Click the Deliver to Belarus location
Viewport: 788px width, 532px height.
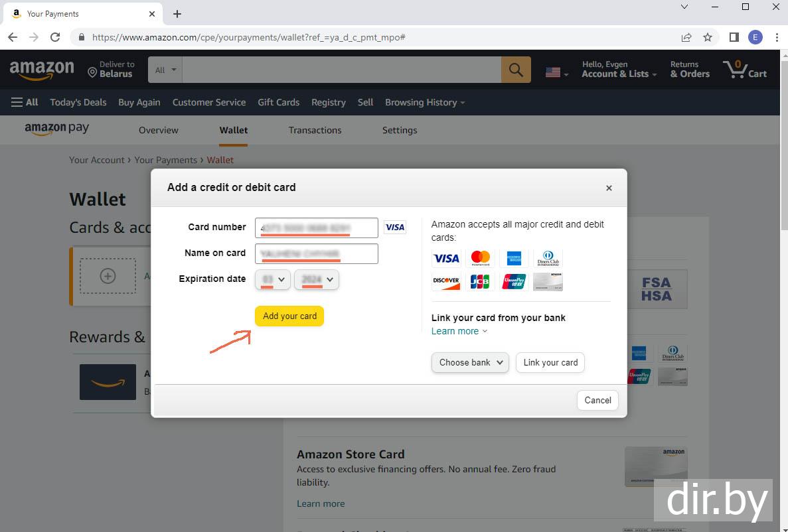click(x=111, y=70)
